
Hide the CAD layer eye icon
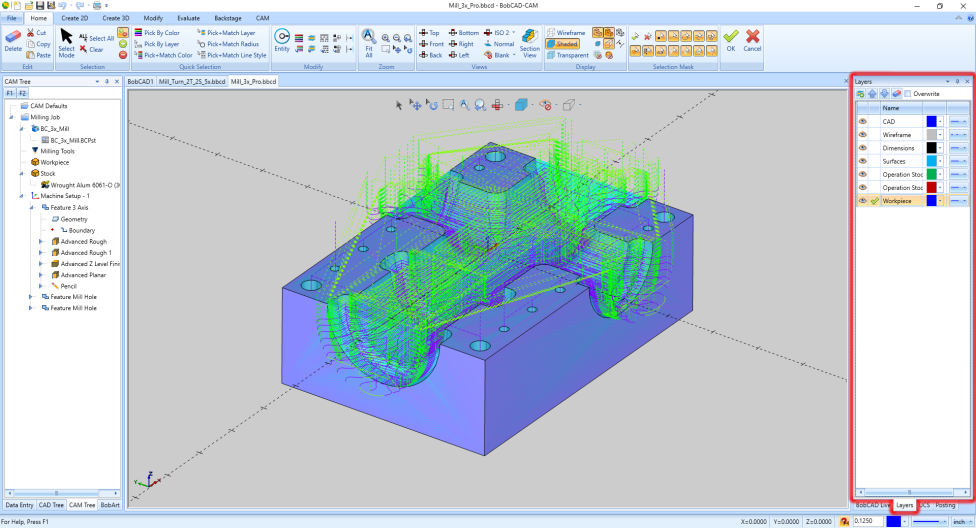863,121
